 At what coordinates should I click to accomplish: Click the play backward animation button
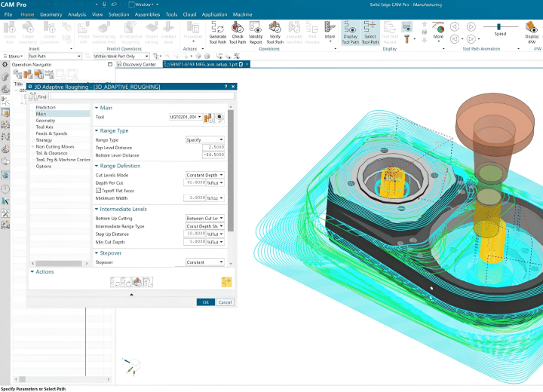click(x=454, y=26)
